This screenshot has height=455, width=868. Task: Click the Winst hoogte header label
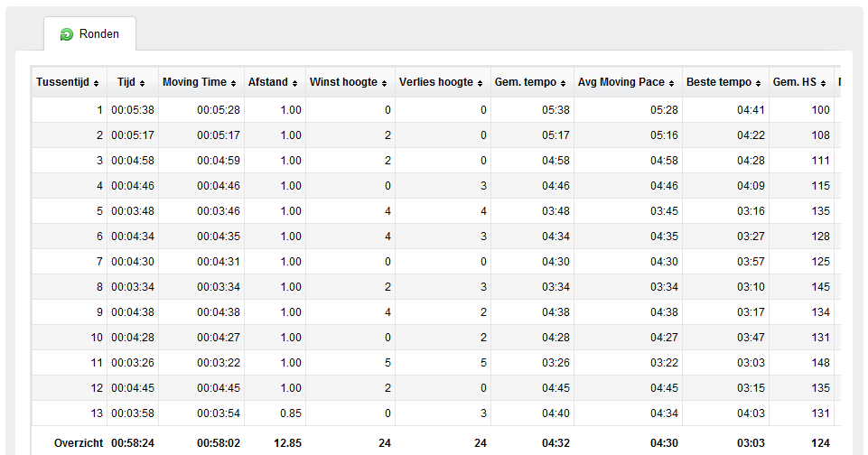pyautogui.click(x=343, y=82)
